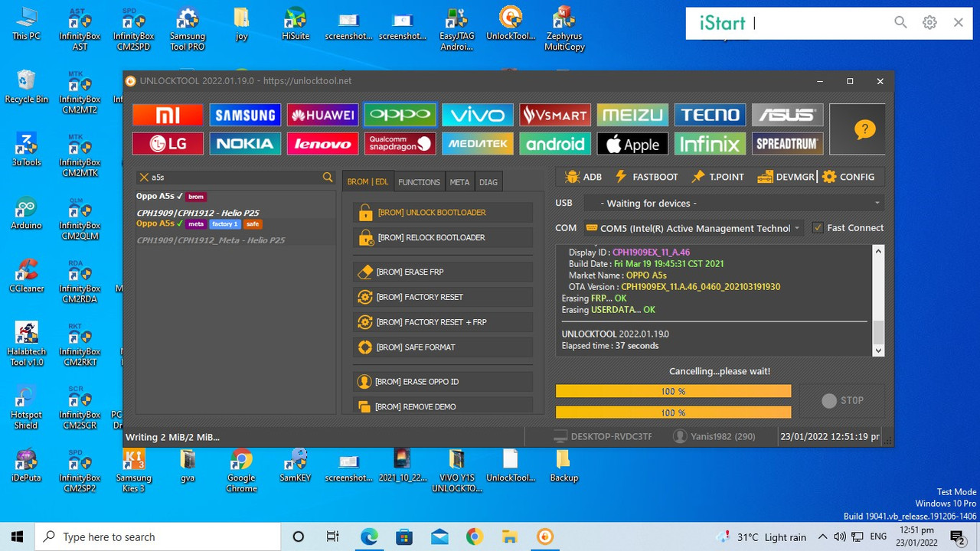Open the CCleaner desktop shortcut
Image resolution: width=980 pixels, height=551 pixels.
pyautogui.click(x=26, y=275)
